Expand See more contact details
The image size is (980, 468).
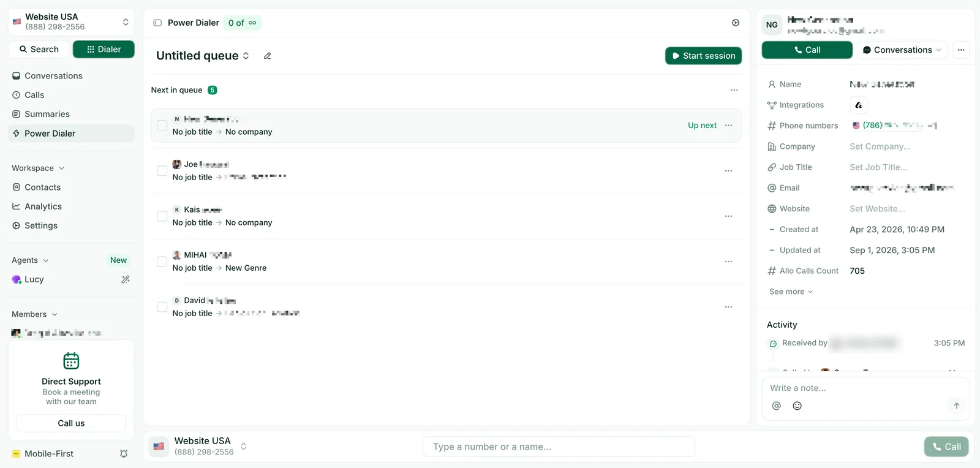pos(791,292)
